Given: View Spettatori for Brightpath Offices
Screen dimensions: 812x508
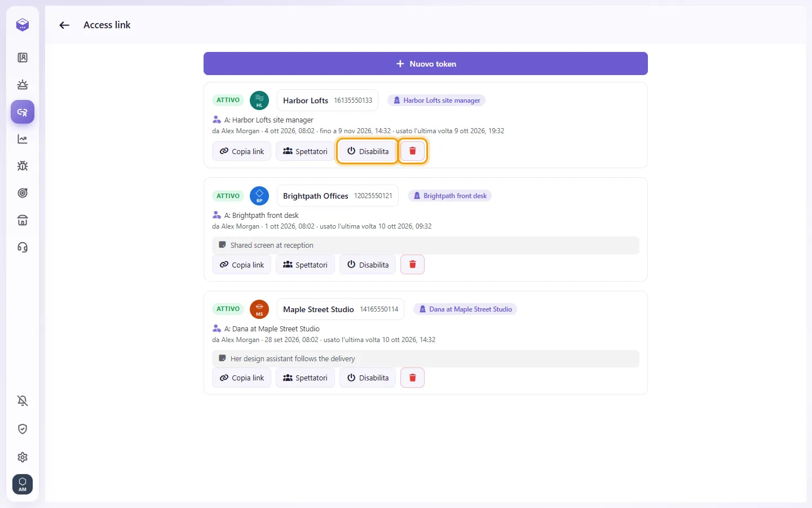Looking at the screenshot, I should (x=305, y=265).
